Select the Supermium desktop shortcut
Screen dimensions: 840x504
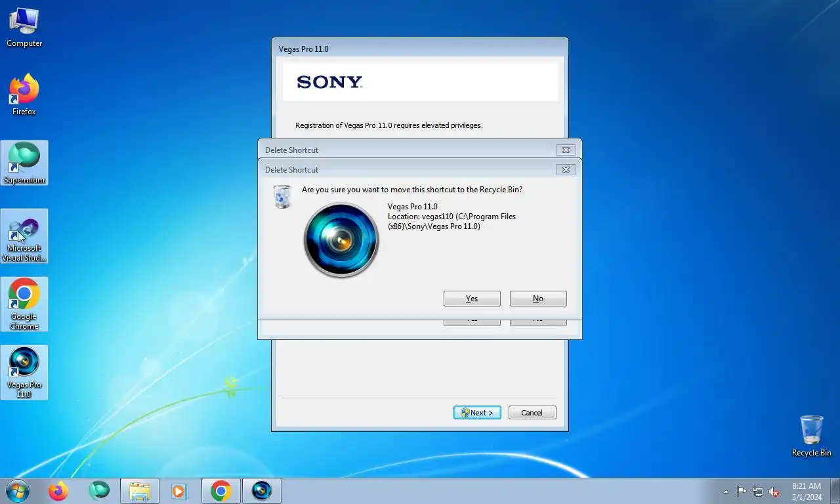tap(24, 163)
